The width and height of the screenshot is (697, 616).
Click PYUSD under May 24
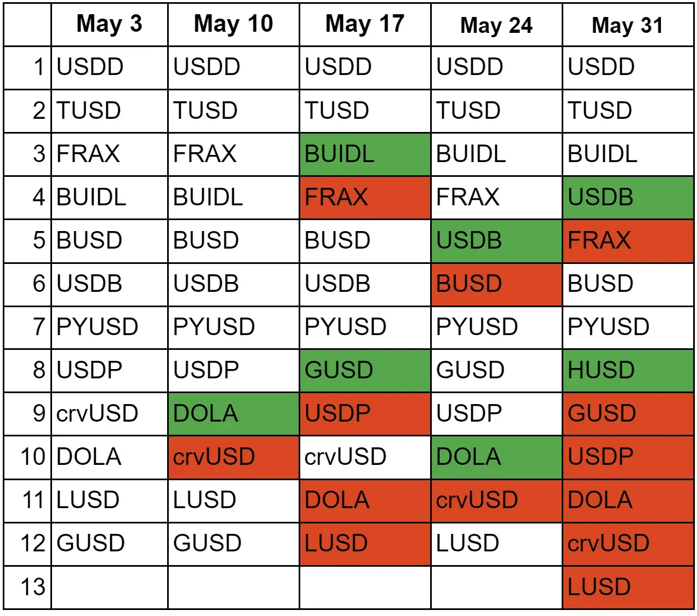(x=496, y=327)
